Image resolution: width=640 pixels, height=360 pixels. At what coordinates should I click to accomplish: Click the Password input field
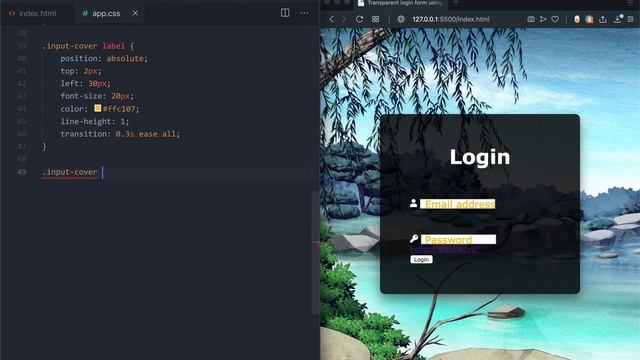[x=458, y=239]
